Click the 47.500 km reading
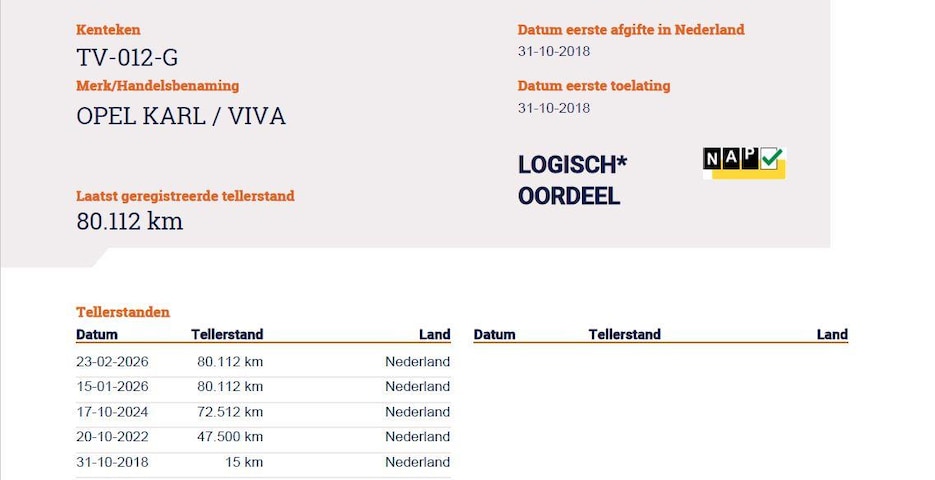Screen dimensions: 935x480 click(230, 437)
